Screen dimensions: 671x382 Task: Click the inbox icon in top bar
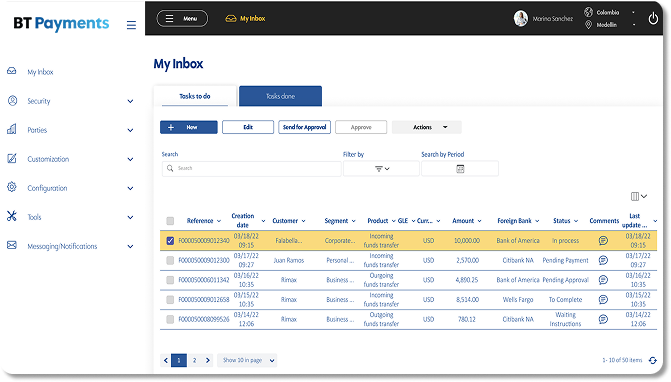click(231, 18)
